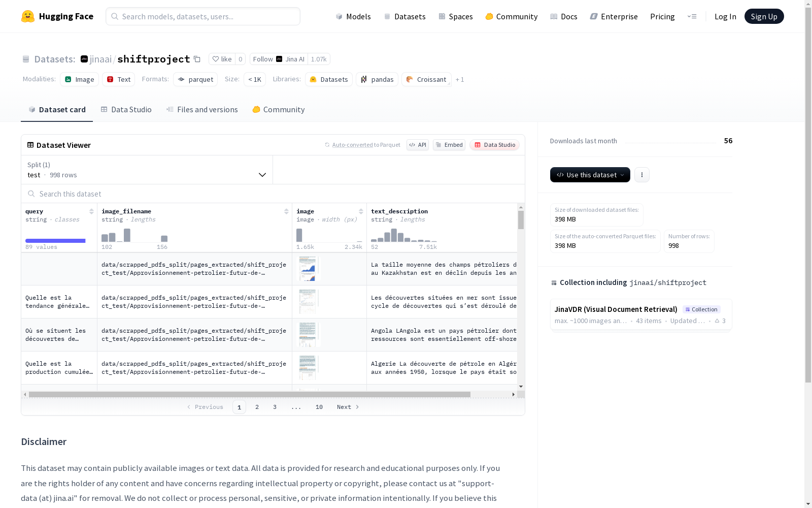Click the Jina AI avatar beside jinaai
This screenshot has width=812, height=508.
[84, 59]
